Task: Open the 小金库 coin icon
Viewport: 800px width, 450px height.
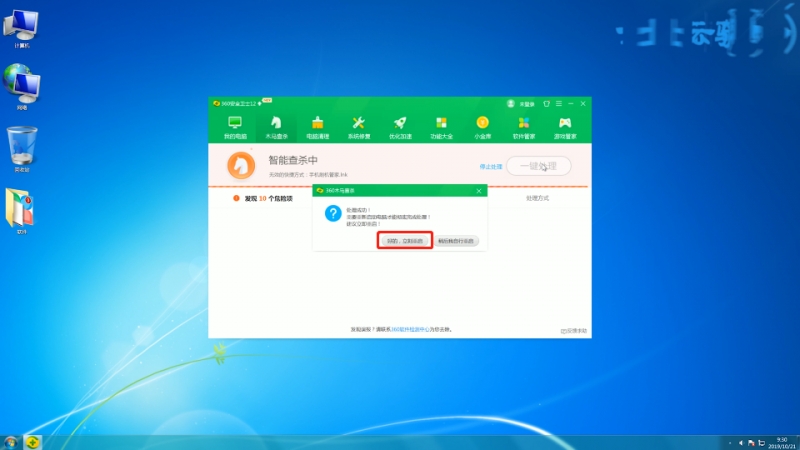Action: click(483, 128)
